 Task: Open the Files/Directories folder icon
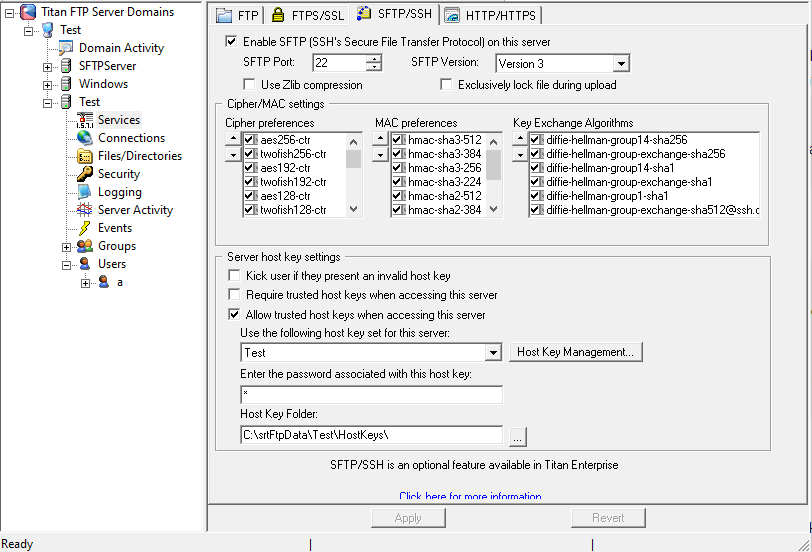tap(85, 156)
